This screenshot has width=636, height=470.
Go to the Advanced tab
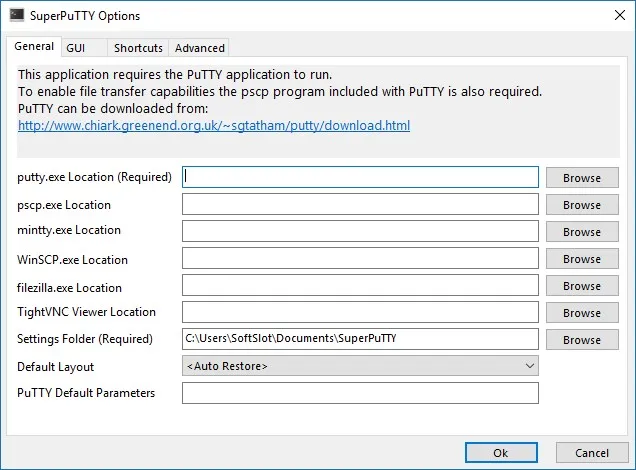click(x=199, y=48)
